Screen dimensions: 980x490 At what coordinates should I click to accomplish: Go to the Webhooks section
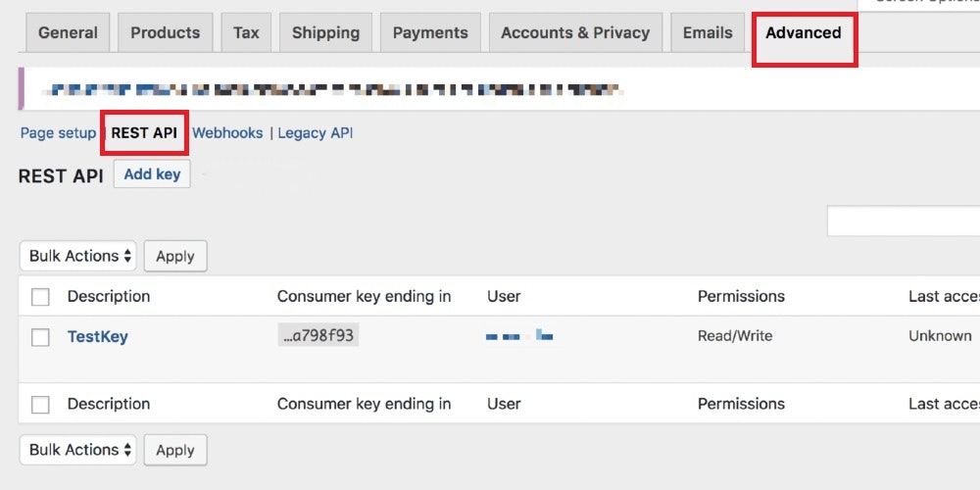[x=227, y=133]
